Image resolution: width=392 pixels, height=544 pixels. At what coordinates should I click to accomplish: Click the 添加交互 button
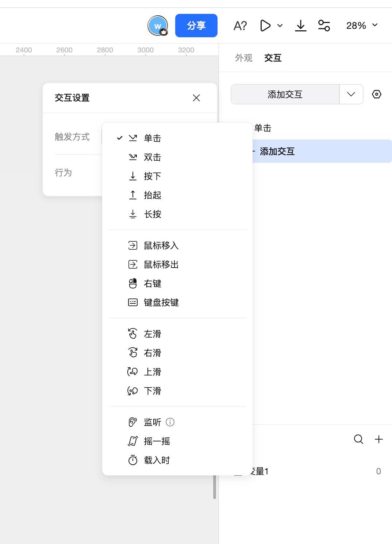[285, 94]
